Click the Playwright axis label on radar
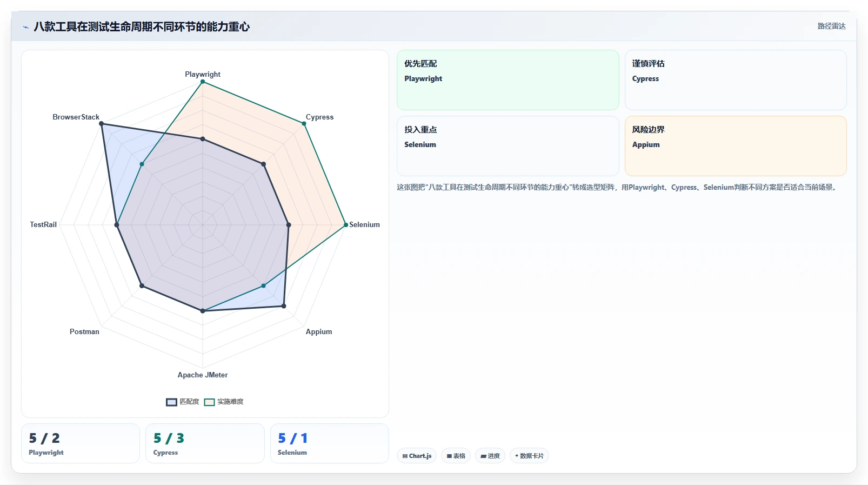The image size is (868, 485). coord(203,74)
